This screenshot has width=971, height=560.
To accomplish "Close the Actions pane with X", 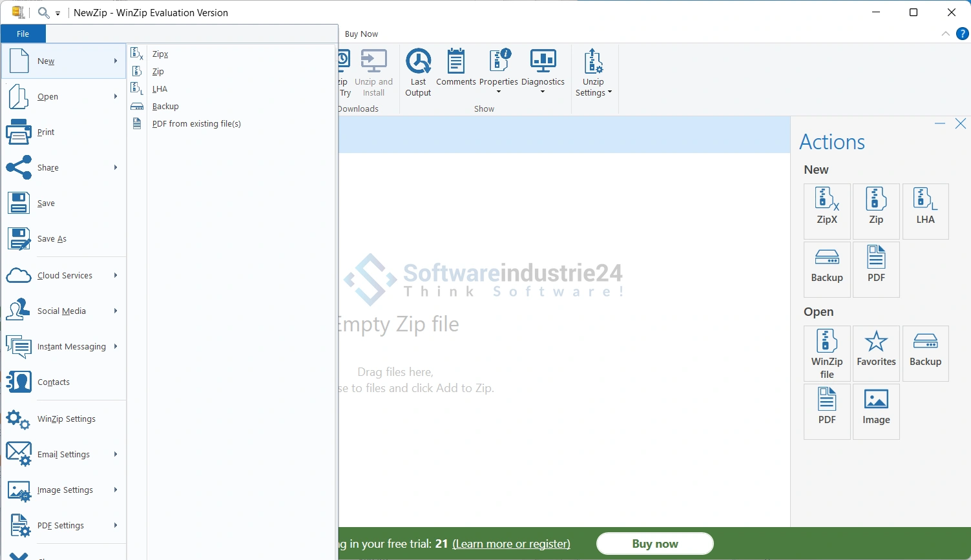I will 961,123.
